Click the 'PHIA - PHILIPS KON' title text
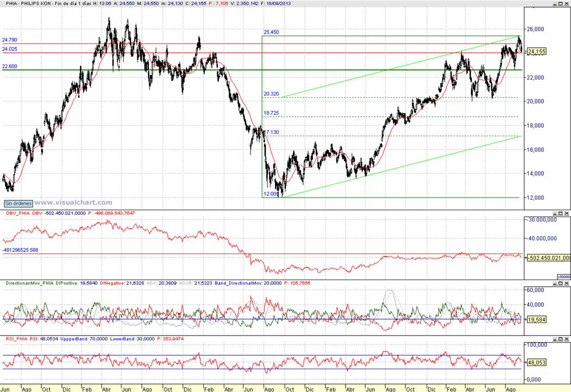The height and width of the screenshot is (392, 571). coord(28,3)
